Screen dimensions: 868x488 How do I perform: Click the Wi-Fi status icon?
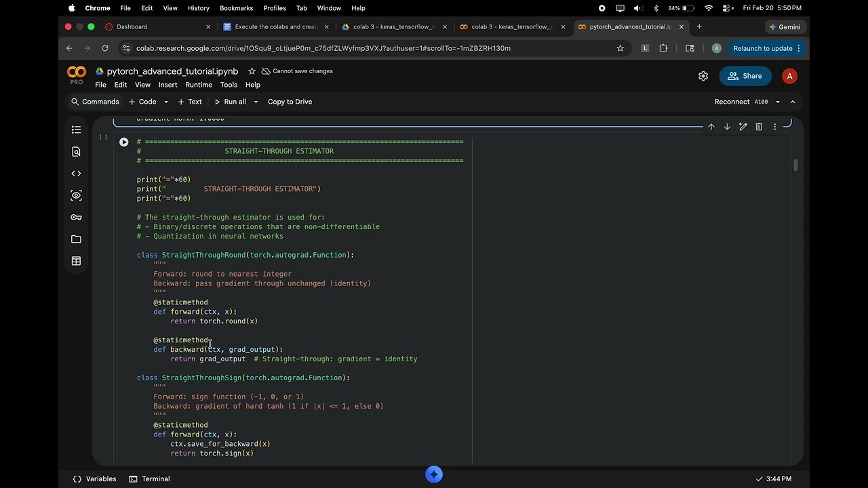click(x=709, y=8)
